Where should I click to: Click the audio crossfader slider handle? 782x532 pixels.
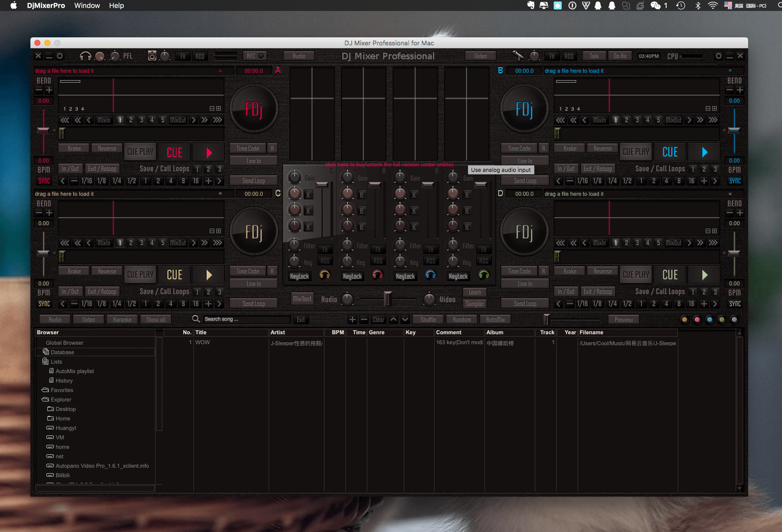tap(388, 299)
